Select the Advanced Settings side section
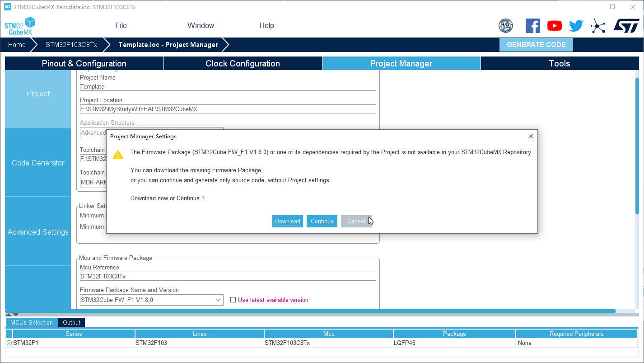 tap(38, 232)
